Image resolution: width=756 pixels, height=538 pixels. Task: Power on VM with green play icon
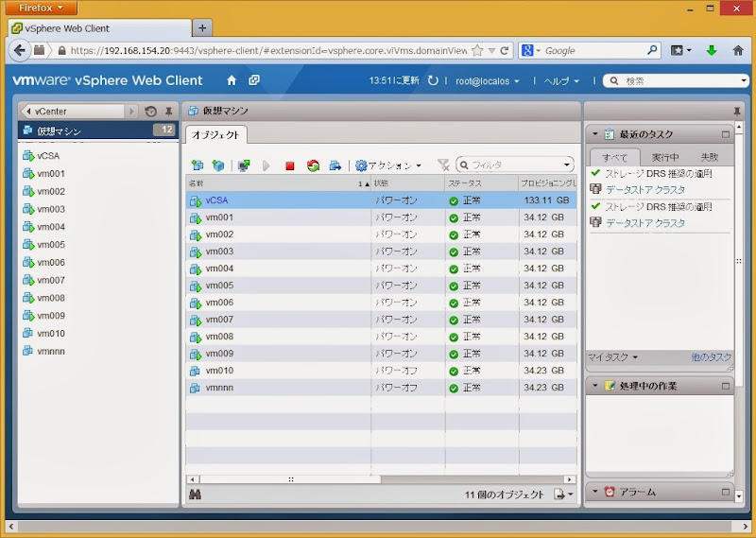point(266,165)
